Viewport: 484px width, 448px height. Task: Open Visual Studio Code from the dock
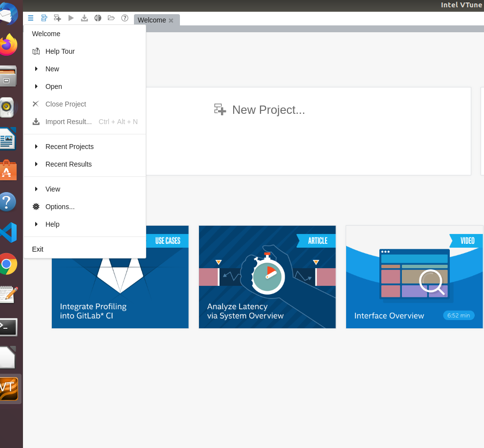(x=8, y=233)
